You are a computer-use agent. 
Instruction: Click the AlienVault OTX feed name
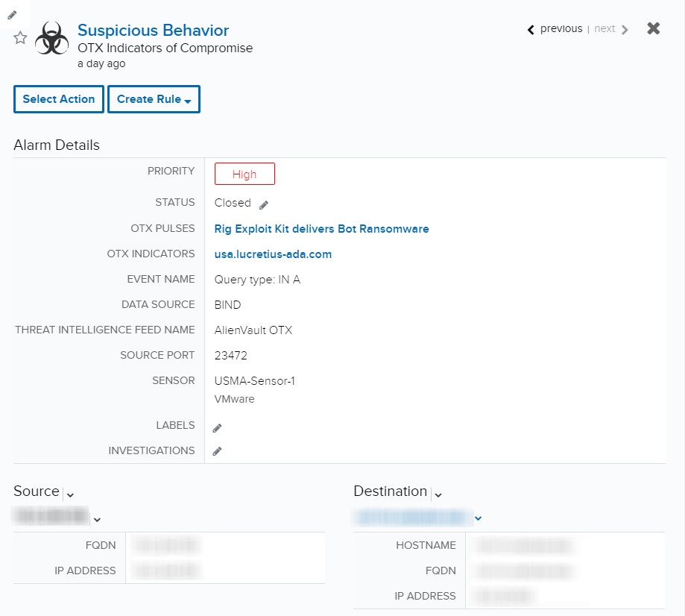[253, 330]
